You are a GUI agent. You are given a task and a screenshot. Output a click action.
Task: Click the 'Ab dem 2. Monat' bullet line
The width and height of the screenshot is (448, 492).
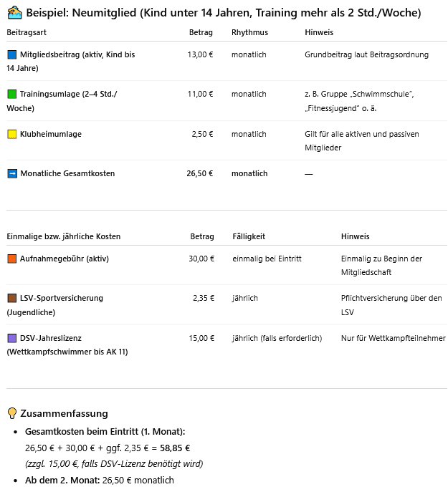99,480
